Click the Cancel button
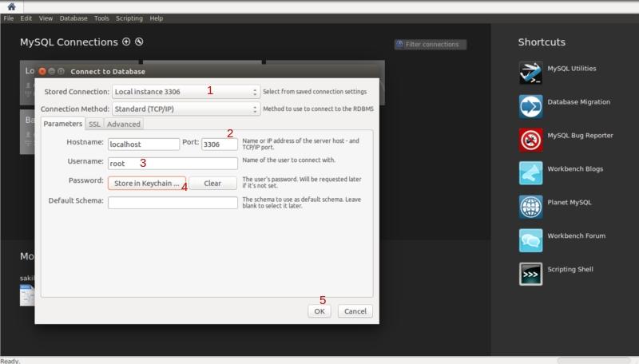Screen dimensions: 639x364 coord(355,311)
